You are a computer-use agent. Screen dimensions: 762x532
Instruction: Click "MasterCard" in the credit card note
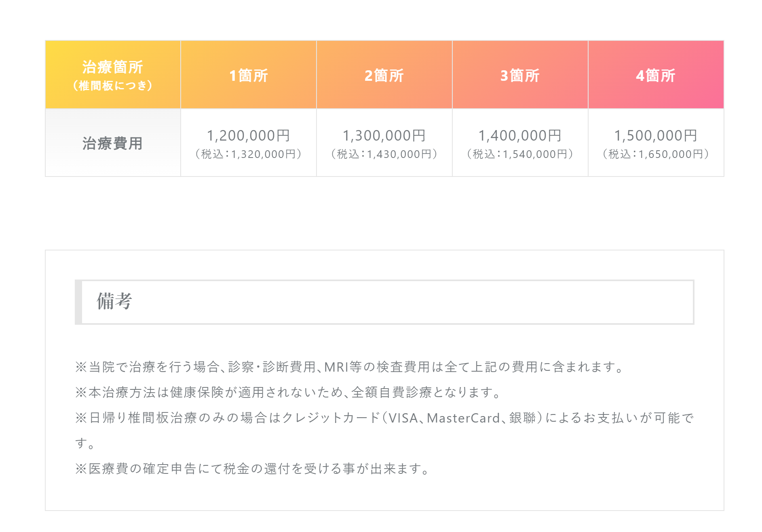(x=463, y=418)
